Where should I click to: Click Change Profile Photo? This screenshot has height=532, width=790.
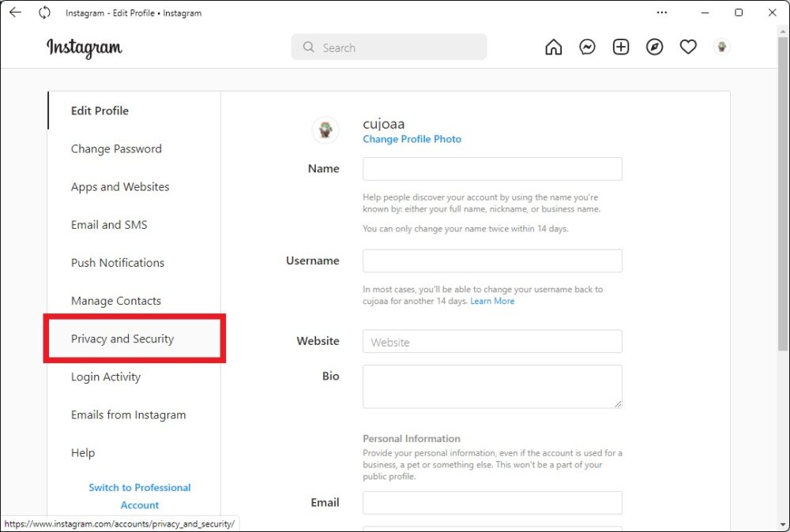pos(412,139)
